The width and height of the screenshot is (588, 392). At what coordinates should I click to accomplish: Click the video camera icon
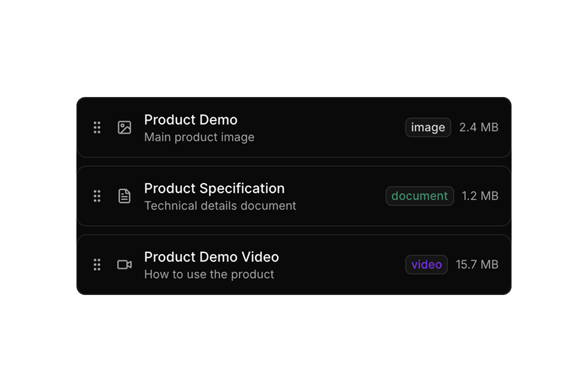click(x=124, y=265)
